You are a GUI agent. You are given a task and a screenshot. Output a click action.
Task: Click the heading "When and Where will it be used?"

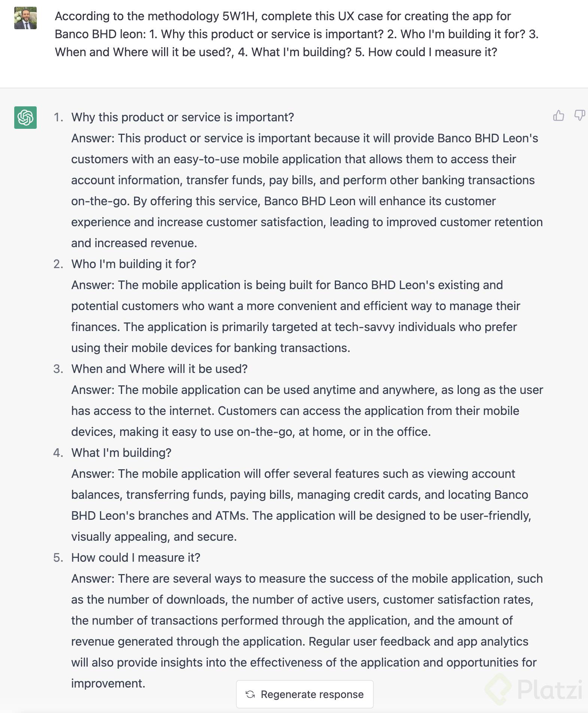[159, 369]
